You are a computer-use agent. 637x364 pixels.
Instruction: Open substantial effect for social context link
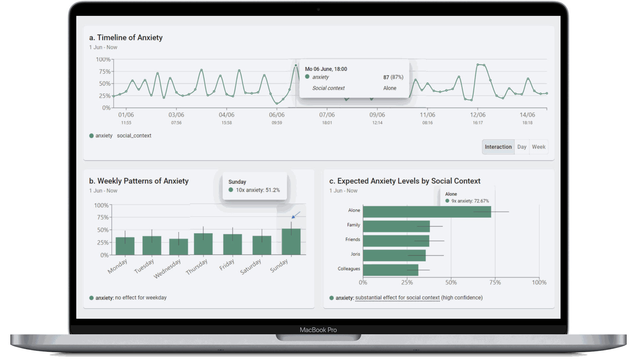pyautogui.click(x=397, y=298)
